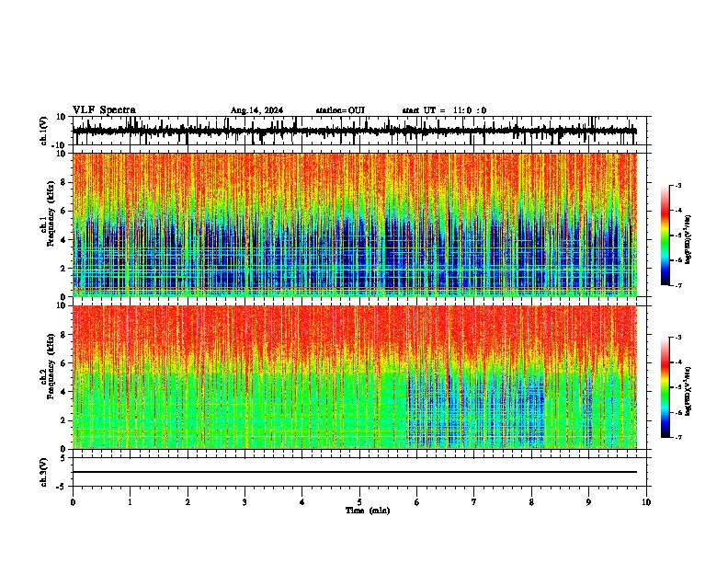
Task: Click the '6' kHz tick on ch.1 spectrogram
Action: 63,211
